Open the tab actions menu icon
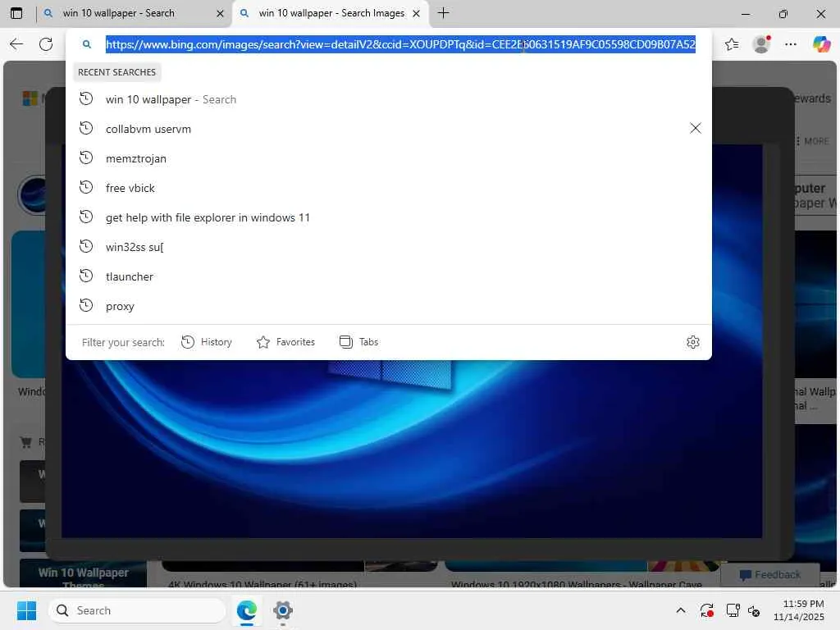Screen dimensions: 840x630 click(x=16, y=13)
